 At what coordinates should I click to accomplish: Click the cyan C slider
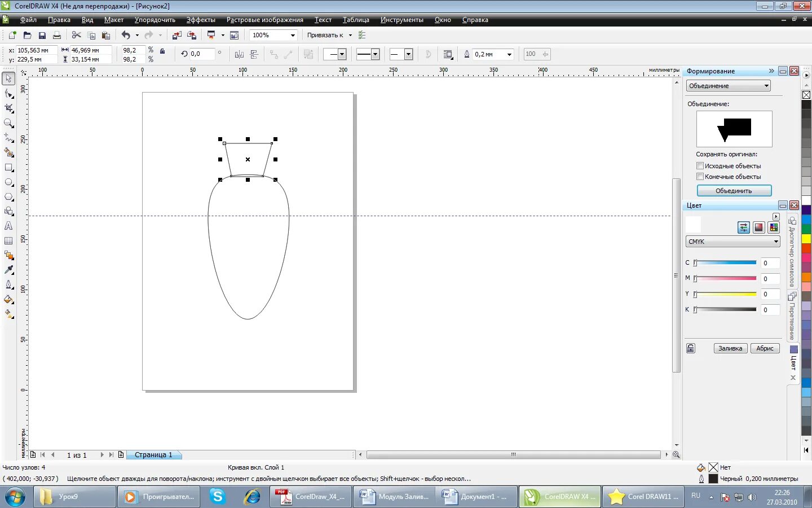pos(725,262)
